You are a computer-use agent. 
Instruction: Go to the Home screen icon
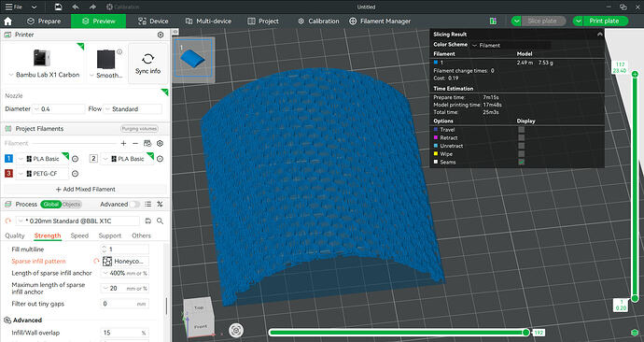[x=7, y=21]
